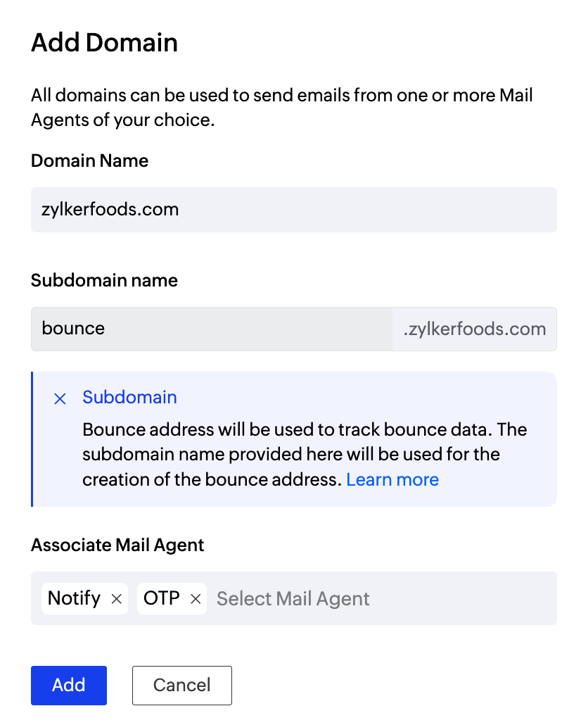Screen dimensions: 588x725
Task: Click the Associate Mail Agent label
Action: tap(117, 546)
